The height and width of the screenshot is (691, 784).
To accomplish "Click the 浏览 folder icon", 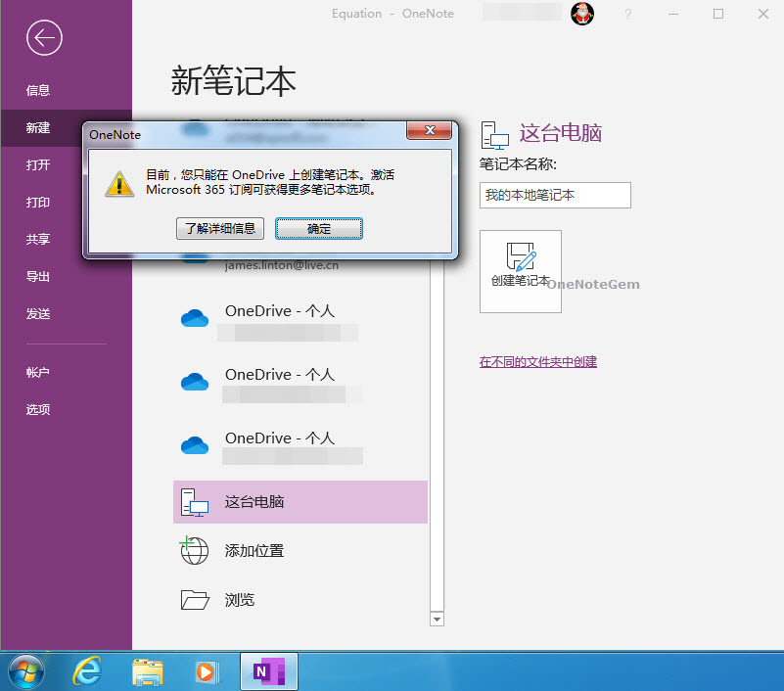I will pos(195,600).
